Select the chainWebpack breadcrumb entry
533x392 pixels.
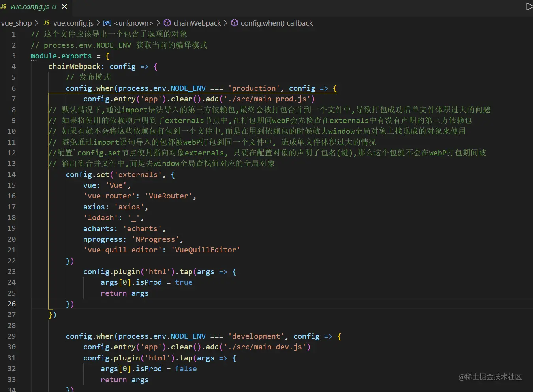(x=197, y=23)
